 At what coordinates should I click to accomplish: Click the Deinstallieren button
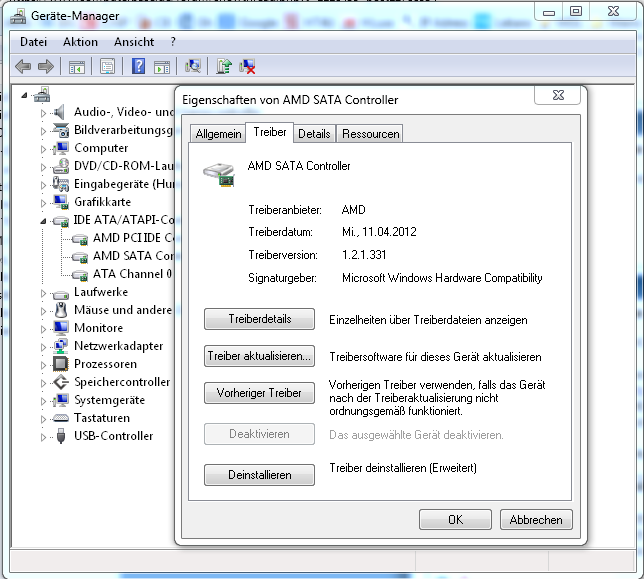click(x=260, y=475)
